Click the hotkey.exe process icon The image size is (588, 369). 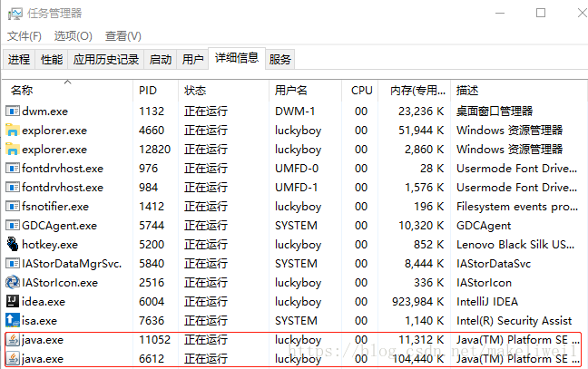13,244
